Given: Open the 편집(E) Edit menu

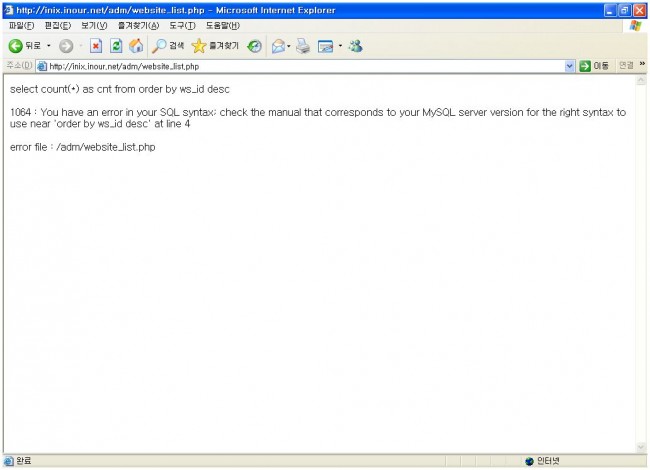Looking at the screenshot, I should [58, 26].
